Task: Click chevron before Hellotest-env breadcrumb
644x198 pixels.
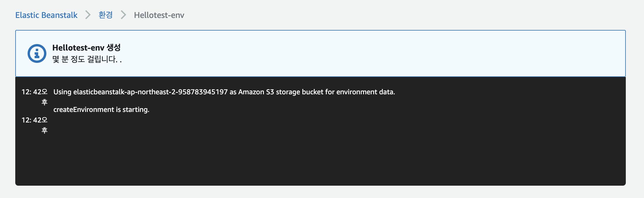Action: coord(124,15)
